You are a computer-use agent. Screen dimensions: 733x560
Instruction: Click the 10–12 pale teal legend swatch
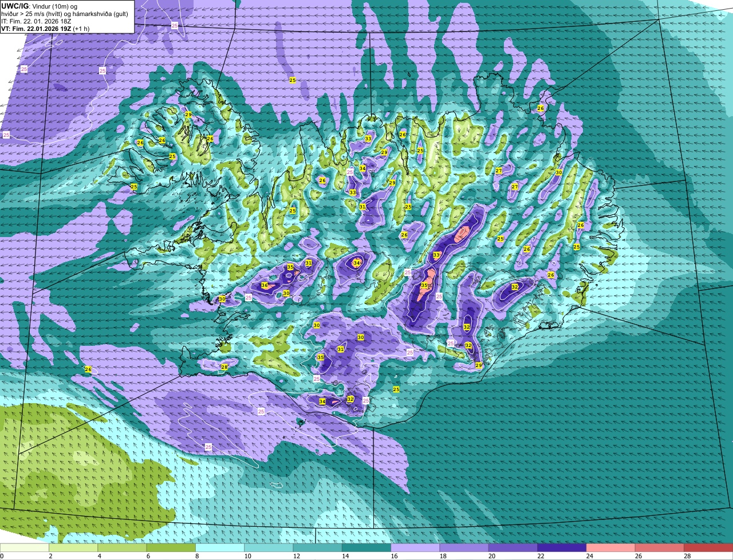point(269,547)
